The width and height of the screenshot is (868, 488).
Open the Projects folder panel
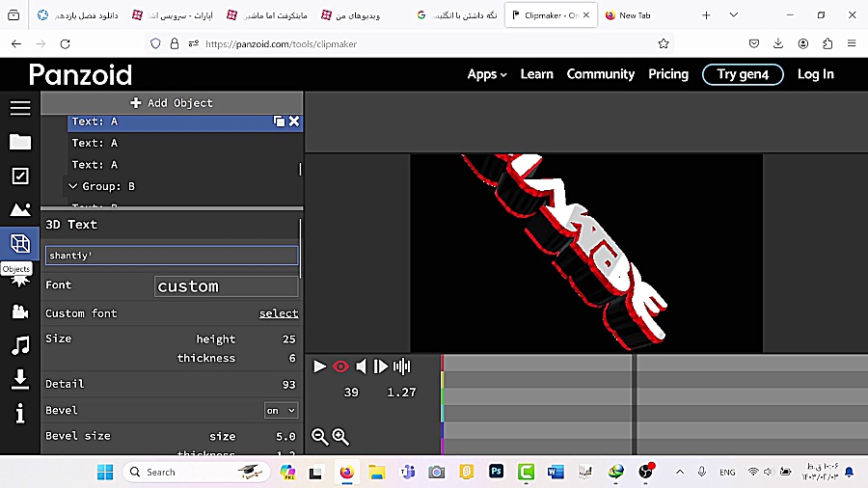[20, 142]
